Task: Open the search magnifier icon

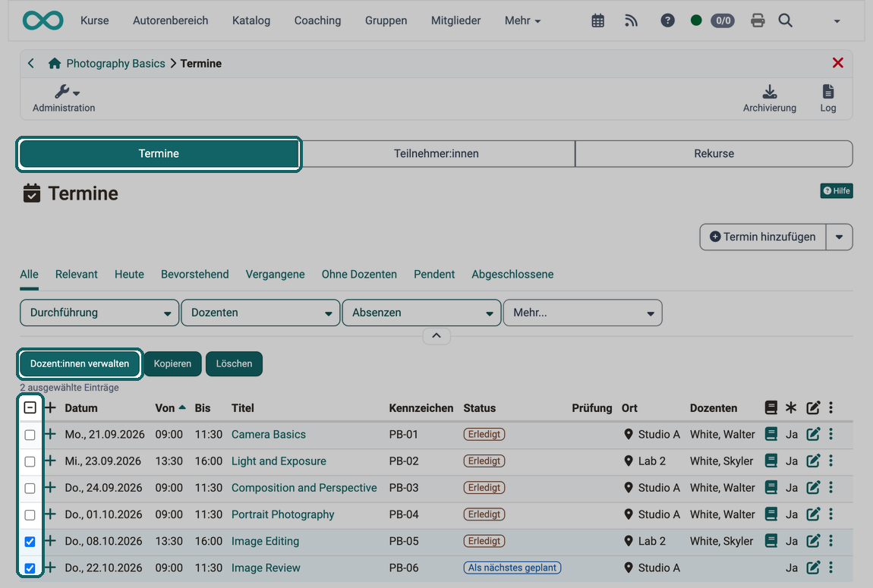Action: pos(785,20)
